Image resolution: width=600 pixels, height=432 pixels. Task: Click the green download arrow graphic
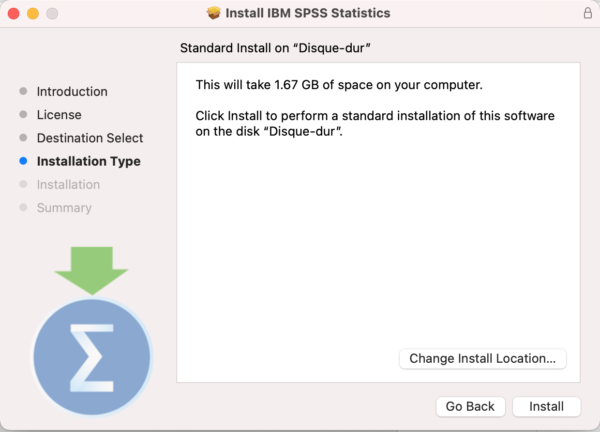[91, 271]
